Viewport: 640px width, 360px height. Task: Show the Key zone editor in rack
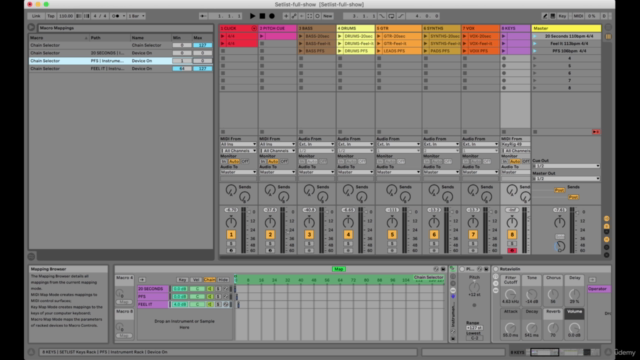(x=182, y=280)
